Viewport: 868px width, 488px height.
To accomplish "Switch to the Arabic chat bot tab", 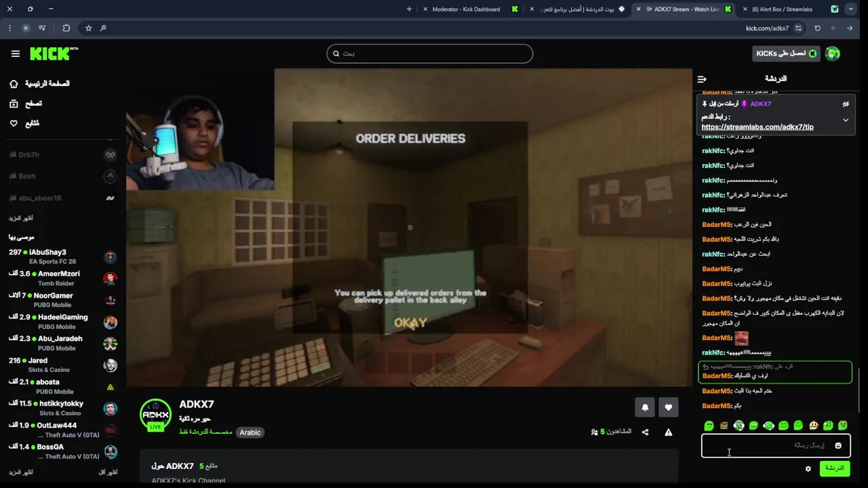I will (576, 9).
